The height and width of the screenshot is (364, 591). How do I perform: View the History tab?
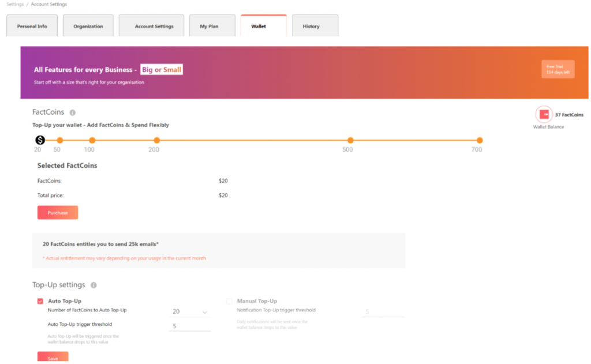tap(311, 26)
